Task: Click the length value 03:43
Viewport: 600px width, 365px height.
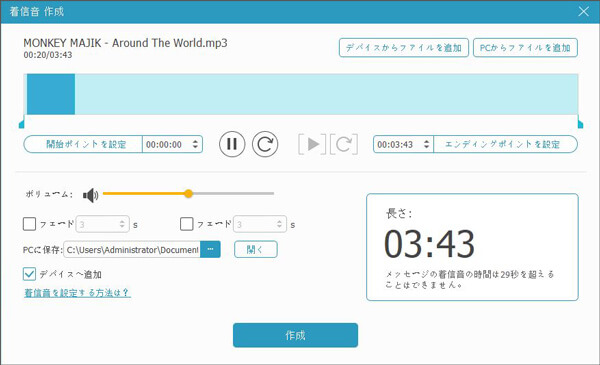Action: (429, 244)
